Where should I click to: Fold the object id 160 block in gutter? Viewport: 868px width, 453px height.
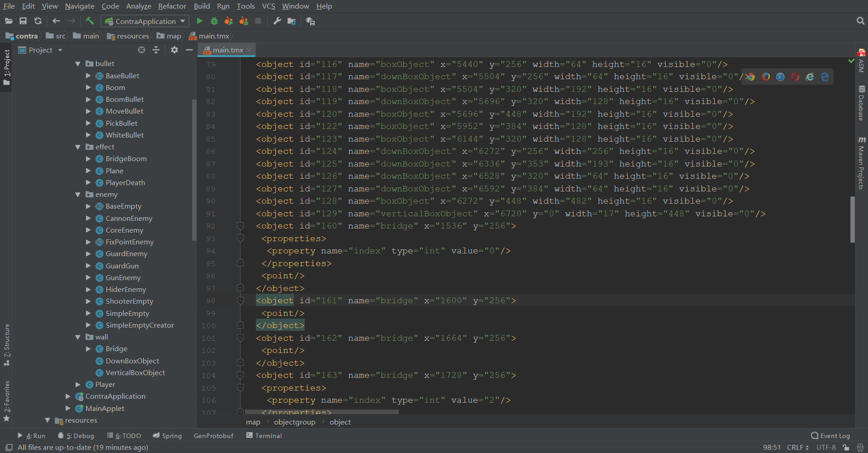[241, 226]
